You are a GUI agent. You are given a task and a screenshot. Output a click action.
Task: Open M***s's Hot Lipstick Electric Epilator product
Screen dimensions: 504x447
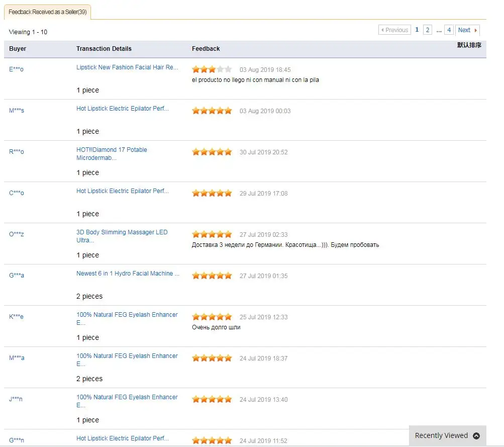point(123,109)
